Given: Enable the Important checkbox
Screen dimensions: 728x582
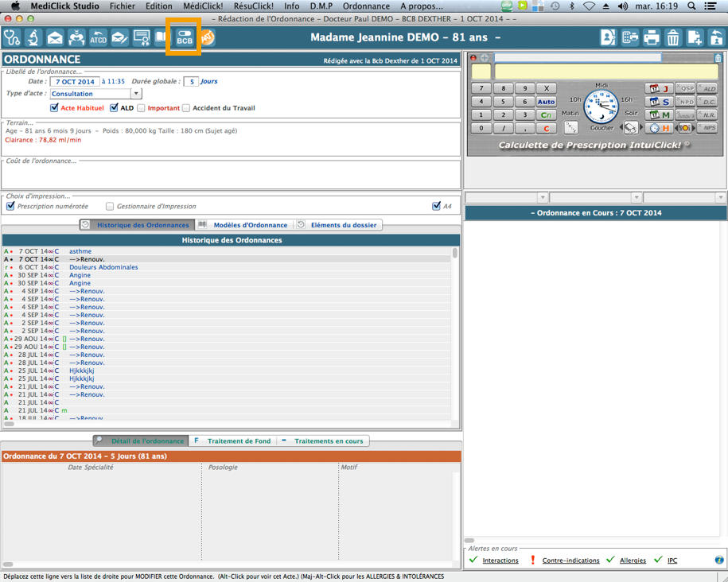Looking at the screenshot, I should 141,108.
